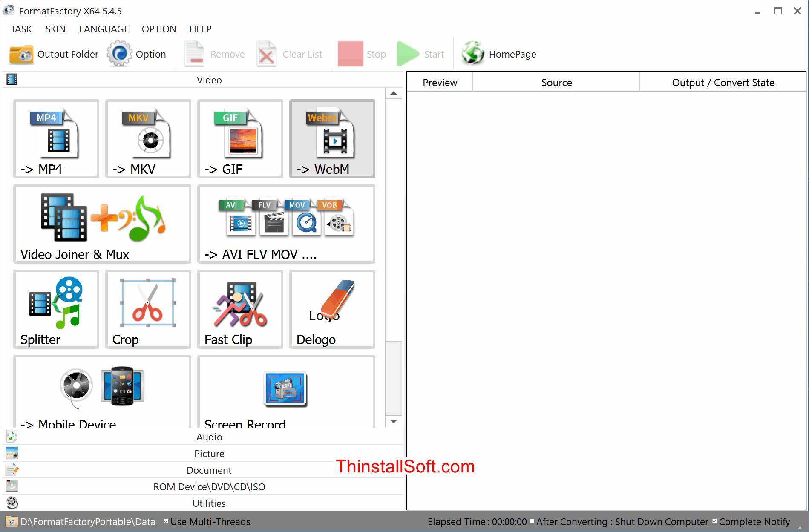Open the Delogo tool
The image size is (809, 532).
coord(332,309)
